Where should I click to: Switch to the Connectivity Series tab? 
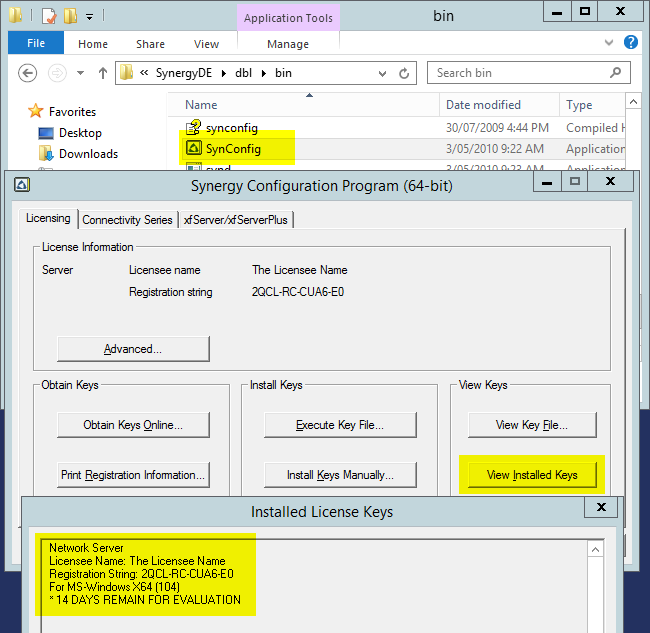point(127,220)
